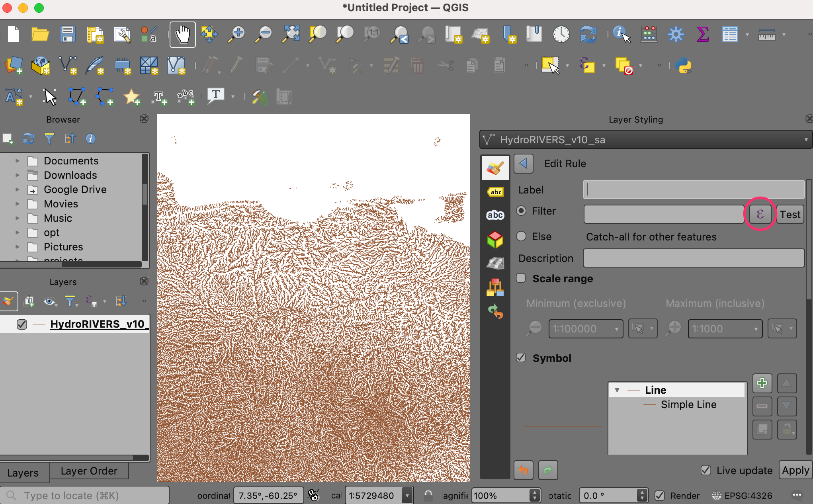Click the Identify Features tool
Screen dimensions: 813x504
pos(621,35)
